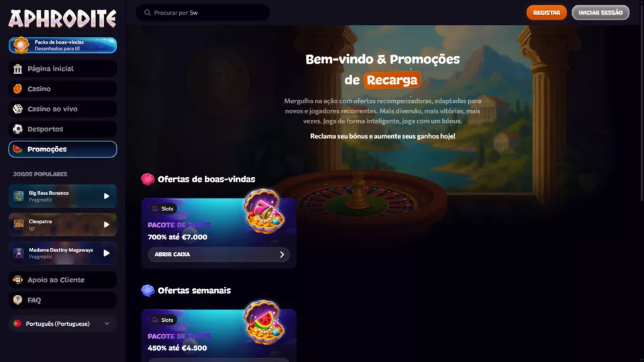Play Big Bass Bonanza game
The image size is (644, 362).
[107, 196]
